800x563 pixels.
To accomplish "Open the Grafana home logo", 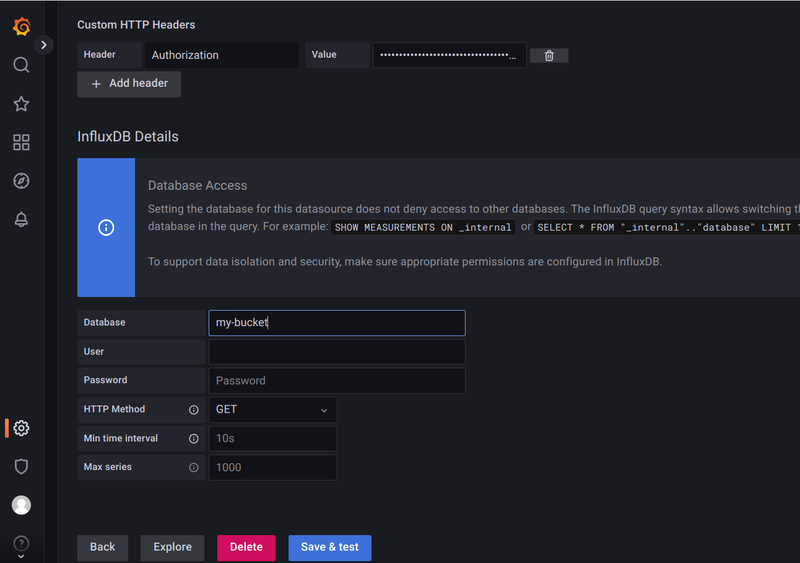I will [x=21, y=26].
